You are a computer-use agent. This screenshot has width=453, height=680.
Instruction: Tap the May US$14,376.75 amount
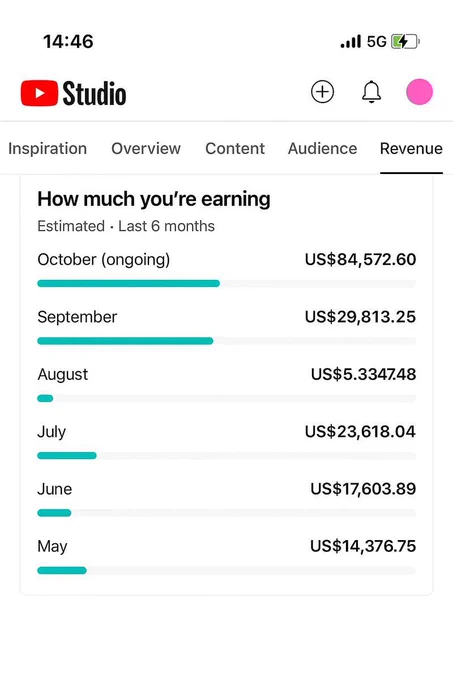tap(363, 546)
